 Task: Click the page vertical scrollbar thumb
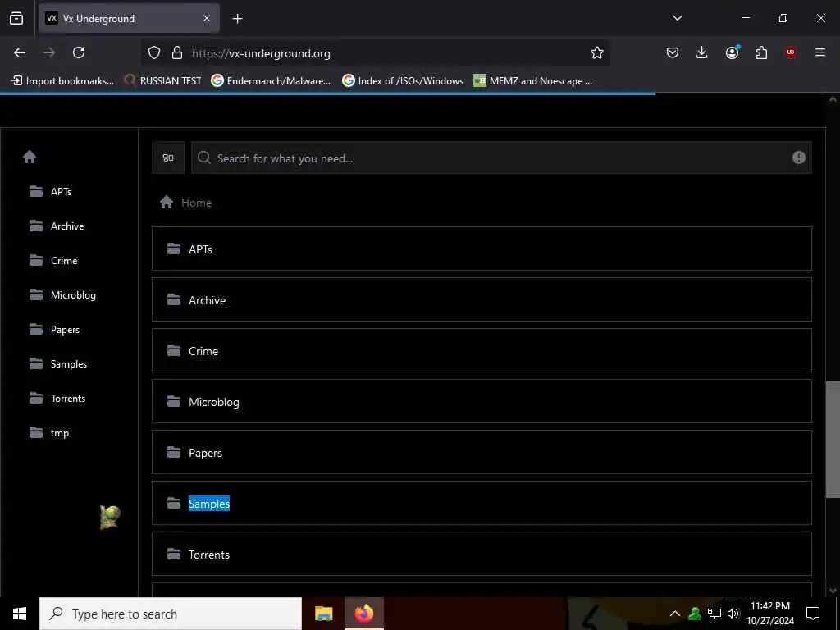coord(833,440)
